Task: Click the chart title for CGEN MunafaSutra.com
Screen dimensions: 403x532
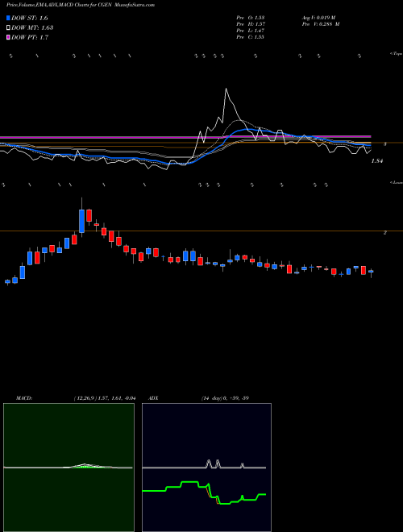Action: (81, 5)
